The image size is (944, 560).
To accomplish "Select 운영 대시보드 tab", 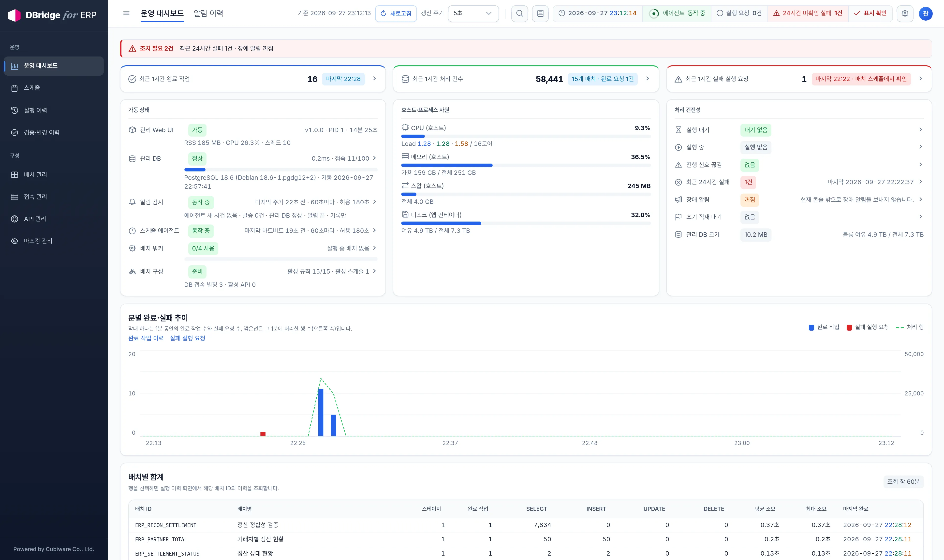I will tap(162, 13).
